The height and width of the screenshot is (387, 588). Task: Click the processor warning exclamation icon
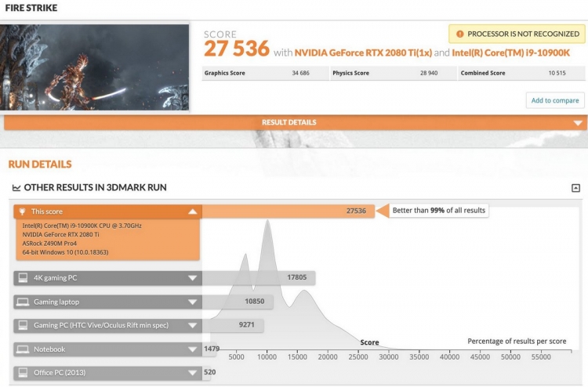tap(459, 34)
